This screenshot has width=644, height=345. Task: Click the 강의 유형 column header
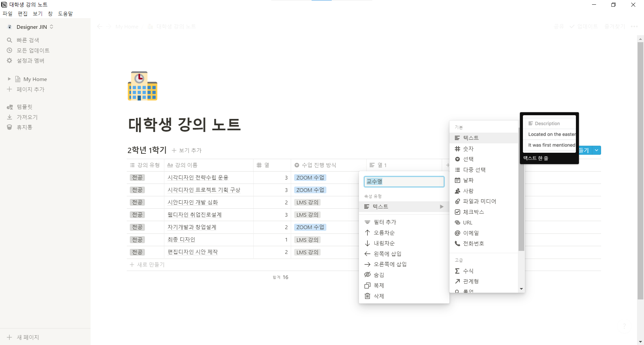(x=145, y=165)
